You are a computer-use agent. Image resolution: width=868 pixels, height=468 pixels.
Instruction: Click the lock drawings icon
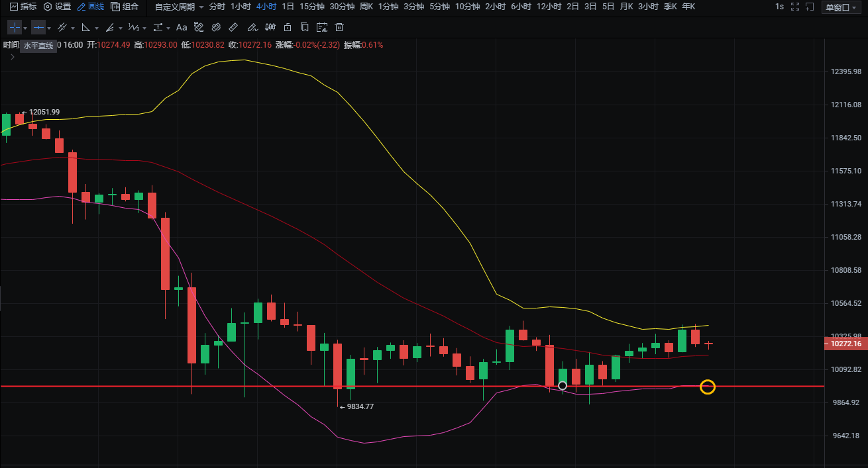coord(287,28)
